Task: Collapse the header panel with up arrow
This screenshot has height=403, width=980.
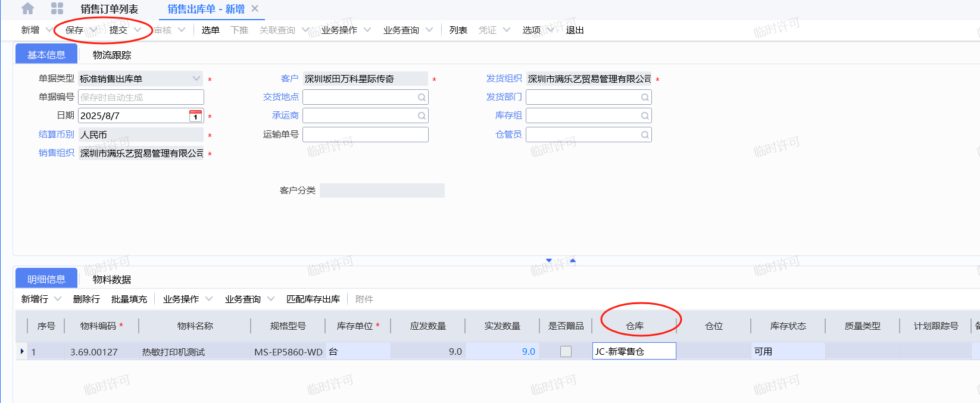Action: point(573,261)
